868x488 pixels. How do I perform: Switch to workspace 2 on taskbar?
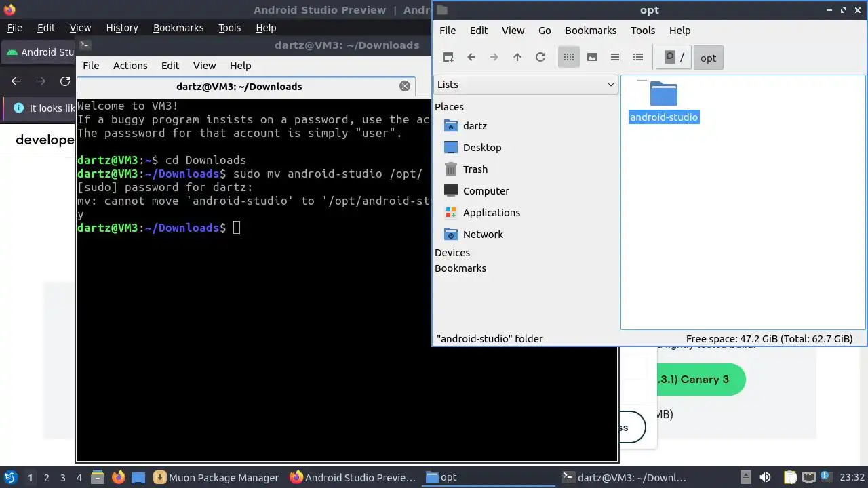[x=46, y=478]
